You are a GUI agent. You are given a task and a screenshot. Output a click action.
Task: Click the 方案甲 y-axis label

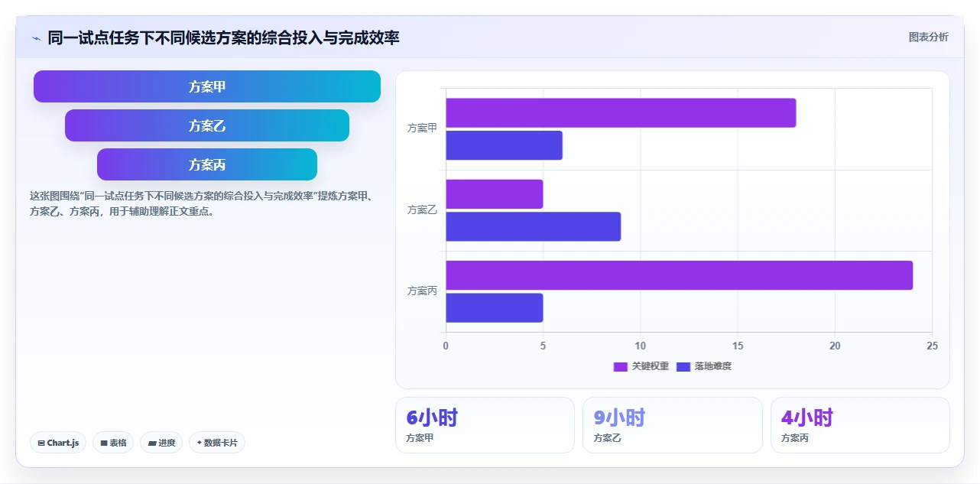(x=422, y=128)
